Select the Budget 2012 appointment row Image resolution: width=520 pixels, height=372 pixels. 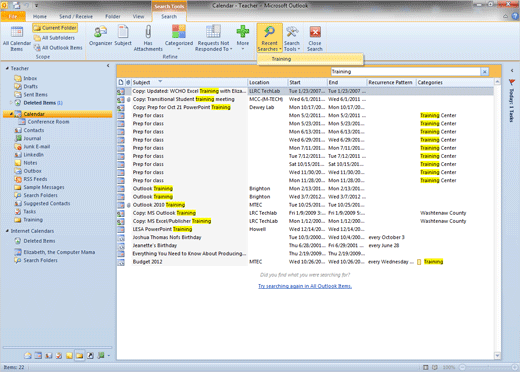(x=305, y=262)
